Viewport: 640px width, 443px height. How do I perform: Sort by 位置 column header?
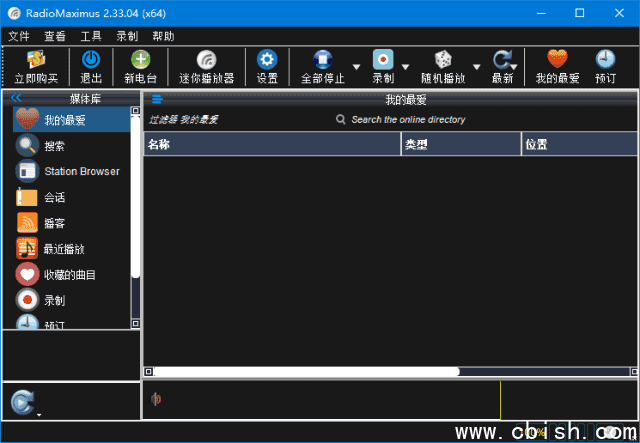(580, 144)
